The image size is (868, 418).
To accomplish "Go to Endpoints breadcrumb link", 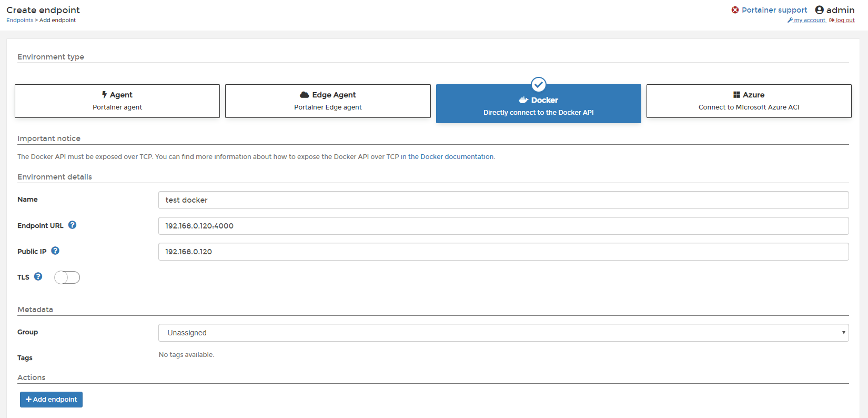I will (x=20, y=20).
